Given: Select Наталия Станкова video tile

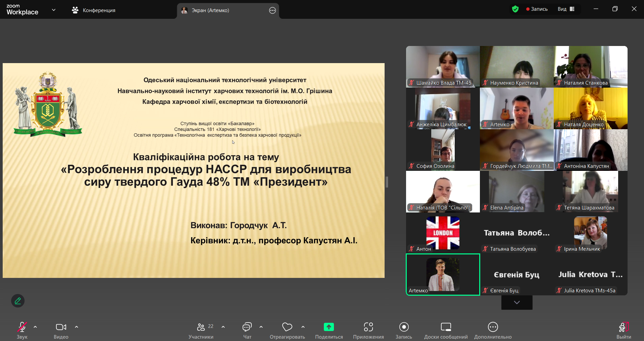Looking at the screenshot, I should 591,66.
